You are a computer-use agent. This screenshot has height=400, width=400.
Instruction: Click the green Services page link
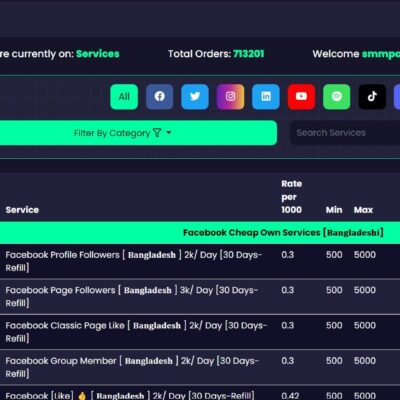(x=98, y=54)
